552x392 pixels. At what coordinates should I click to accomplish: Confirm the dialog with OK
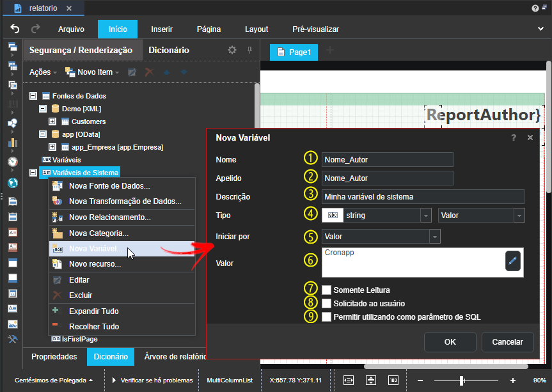[450, 341]
